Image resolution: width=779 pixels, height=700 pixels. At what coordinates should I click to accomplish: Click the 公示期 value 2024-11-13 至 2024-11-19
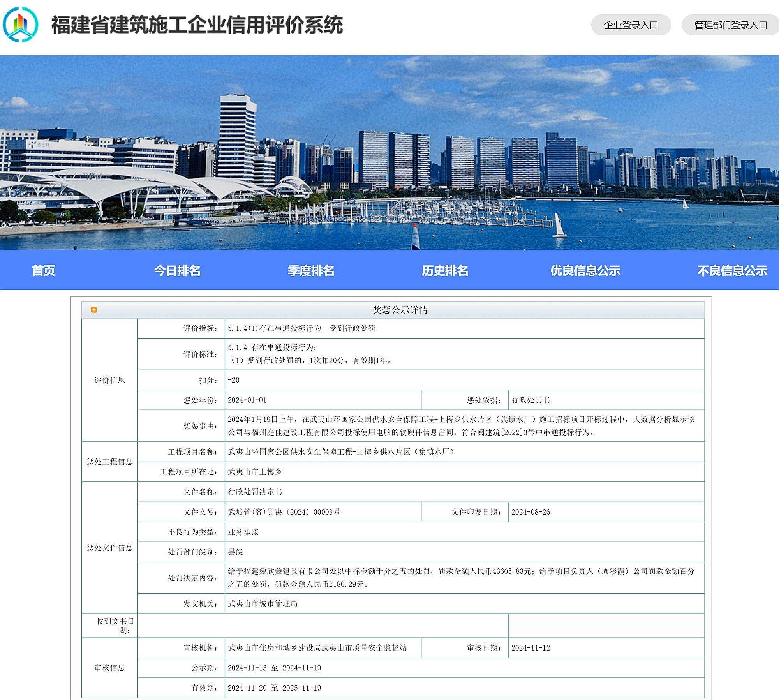(275, 668)
